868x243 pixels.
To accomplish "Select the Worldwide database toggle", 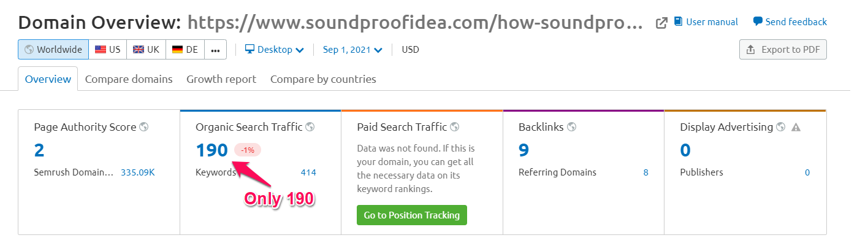I will (x=53, y=50).
